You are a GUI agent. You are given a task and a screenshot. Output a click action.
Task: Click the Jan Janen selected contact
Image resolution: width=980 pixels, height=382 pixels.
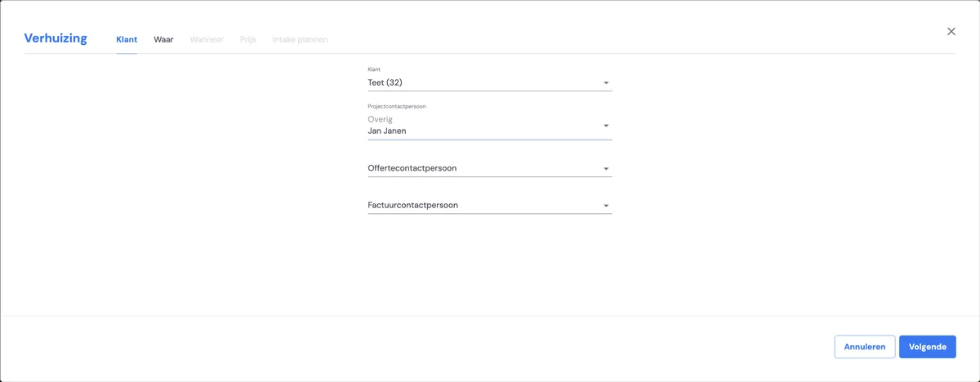pos(387,131)
